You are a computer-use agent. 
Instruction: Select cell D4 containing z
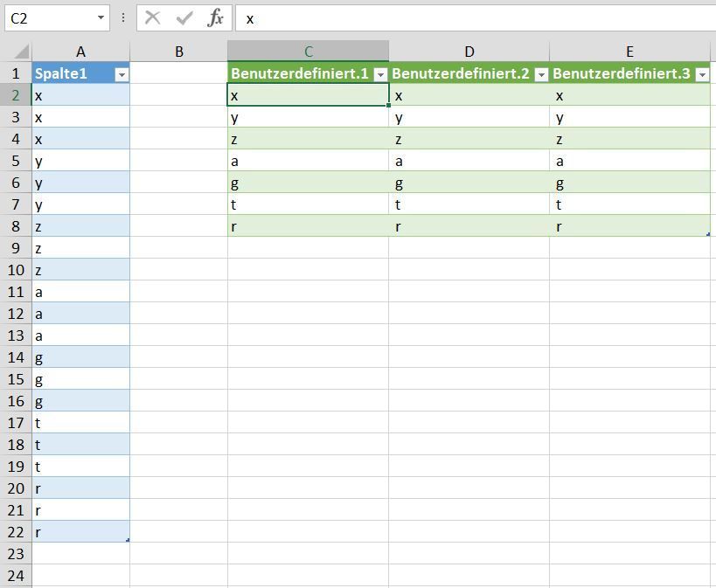click(469, 139)
